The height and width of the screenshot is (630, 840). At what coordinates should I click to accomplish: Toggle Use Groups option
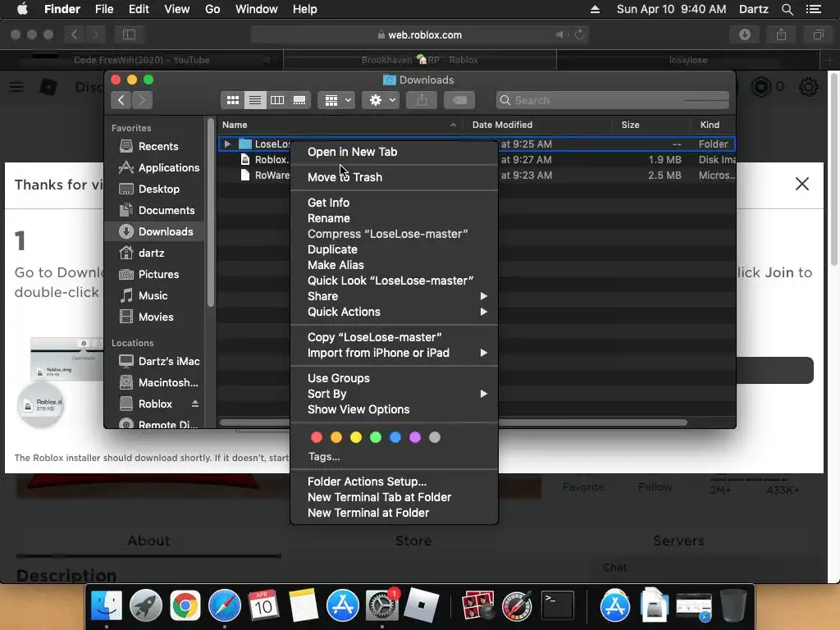(x=395, y=378)
